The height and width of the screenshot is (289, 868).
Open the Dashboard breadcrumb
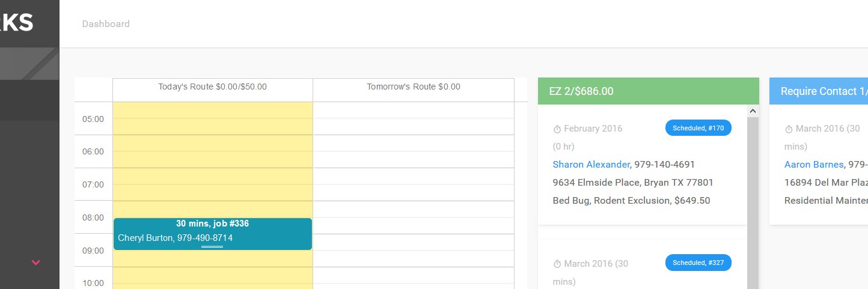[106, 24]
